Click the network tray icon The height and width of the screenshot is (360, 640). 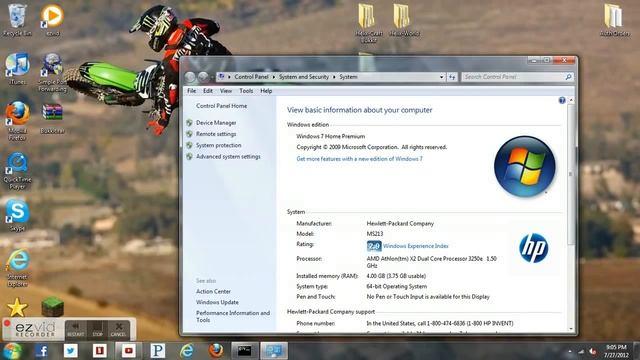581,351
